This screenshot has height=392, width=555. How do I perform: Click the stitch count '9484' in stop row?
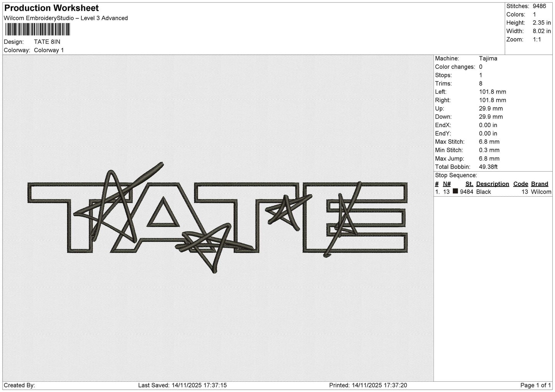pyautogui.click(x=466, y=192)
